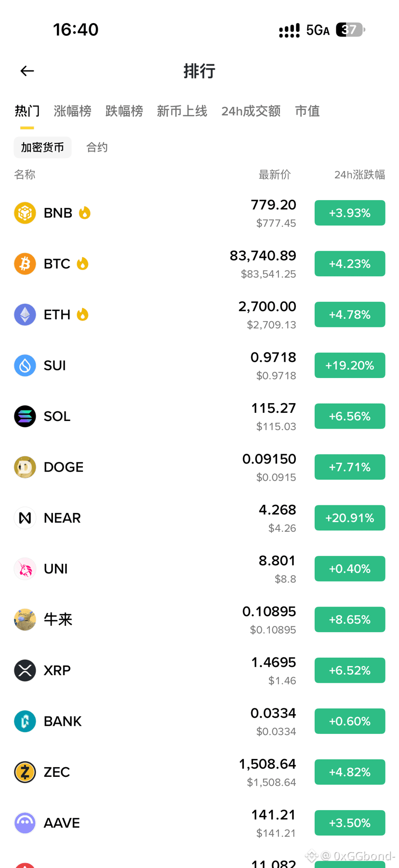Open the BNB coin logo
399x868 pixels.
(x=25, y=213)
